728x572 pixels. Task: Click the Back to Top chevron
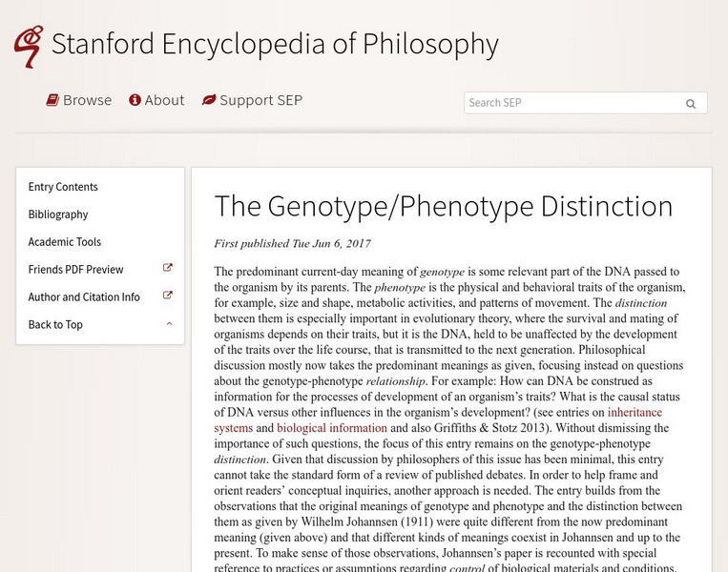tap(169, 324)
